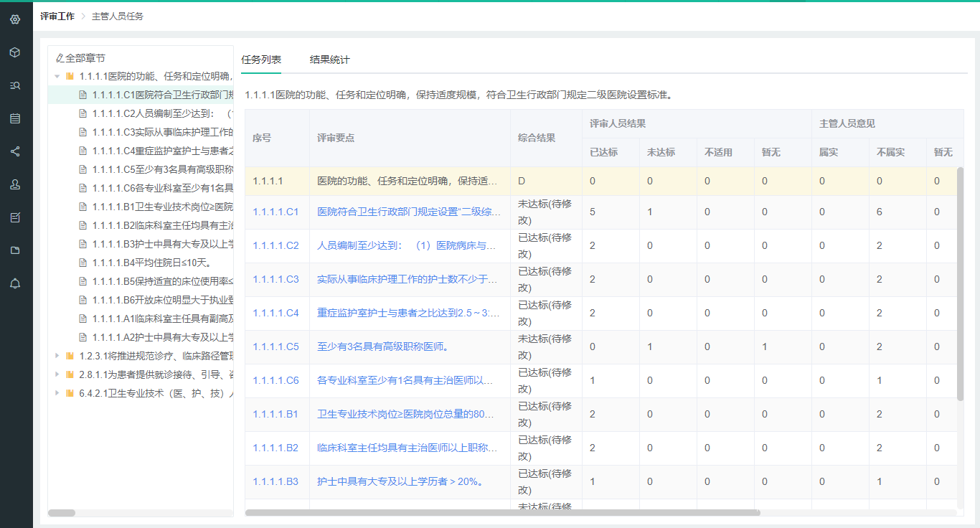Screen dimensions: 980x528
Task: Expand the 6.4.2.1 chapter tree node
Action: [57, 393]
